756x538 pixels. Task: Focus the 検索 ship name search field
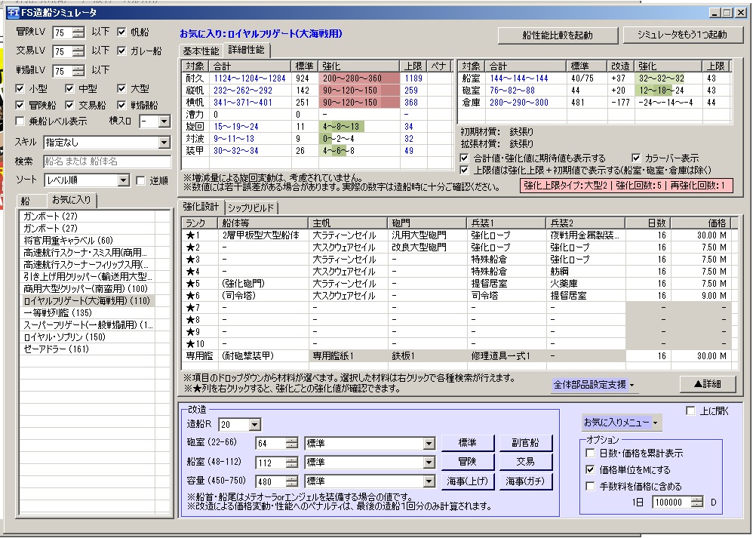coord(107,161)
